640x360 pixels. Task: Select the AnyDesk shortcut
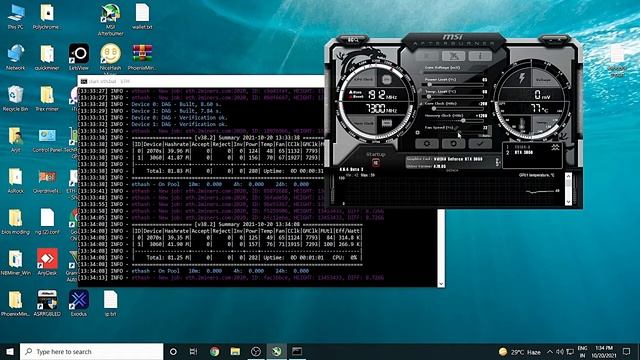click(x=47, y=262)
